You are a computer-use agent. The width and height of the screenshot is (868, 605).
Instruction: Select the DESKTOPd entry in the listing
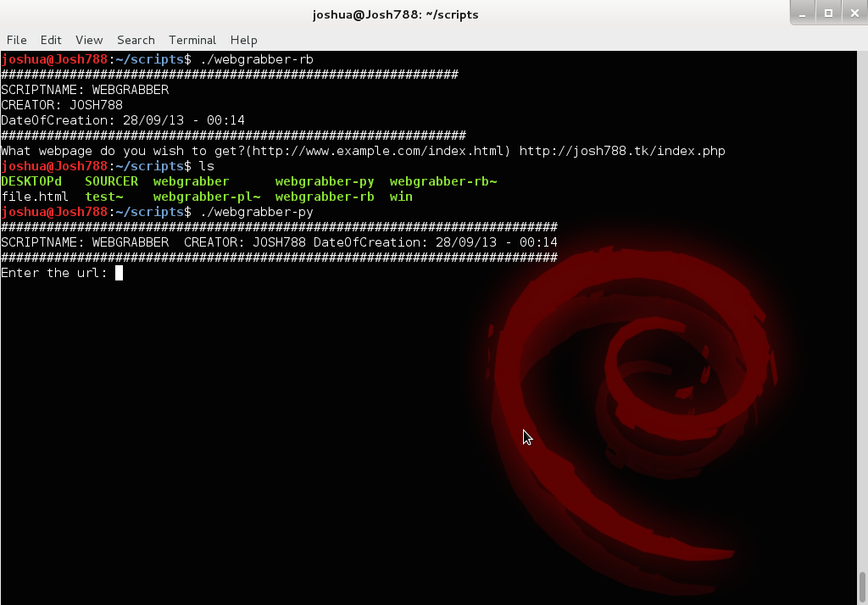coord(30,181)
